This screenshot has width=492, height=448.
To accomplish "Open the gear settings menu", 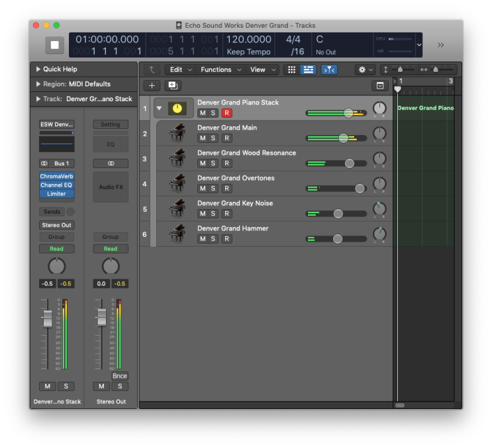I will click(366, 69).
